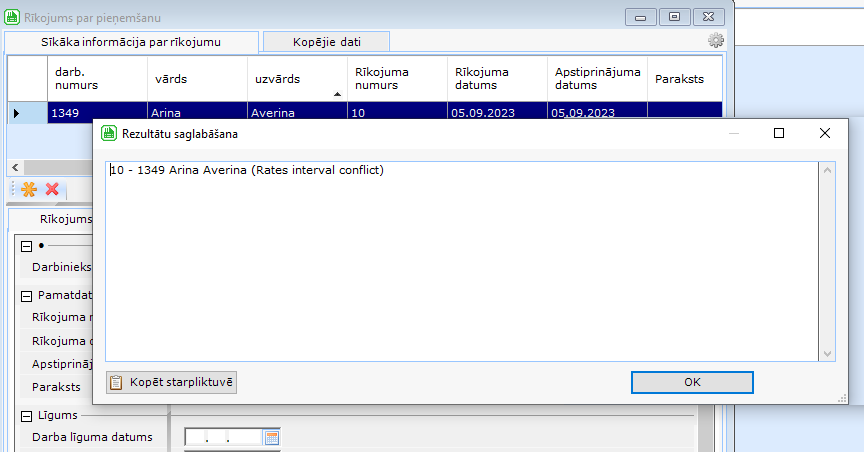Click the red X delete-record icon
This screenshot has width=864, height=452.
[52, 189]
